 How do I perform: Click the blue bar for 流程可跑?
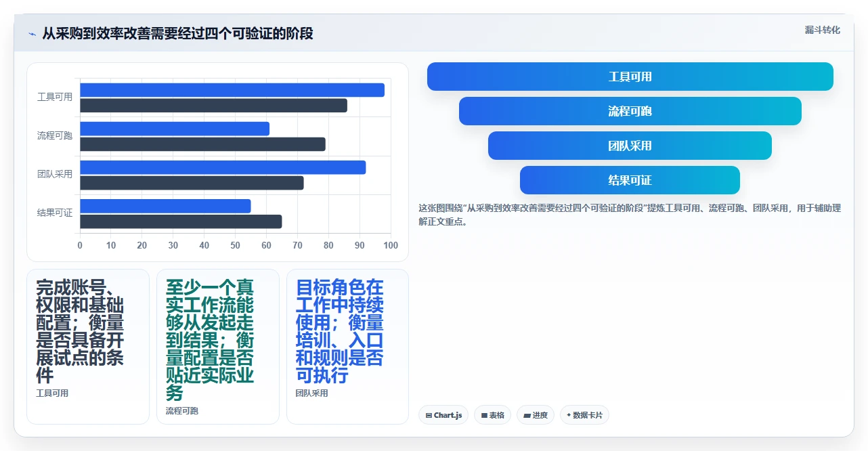175,129
